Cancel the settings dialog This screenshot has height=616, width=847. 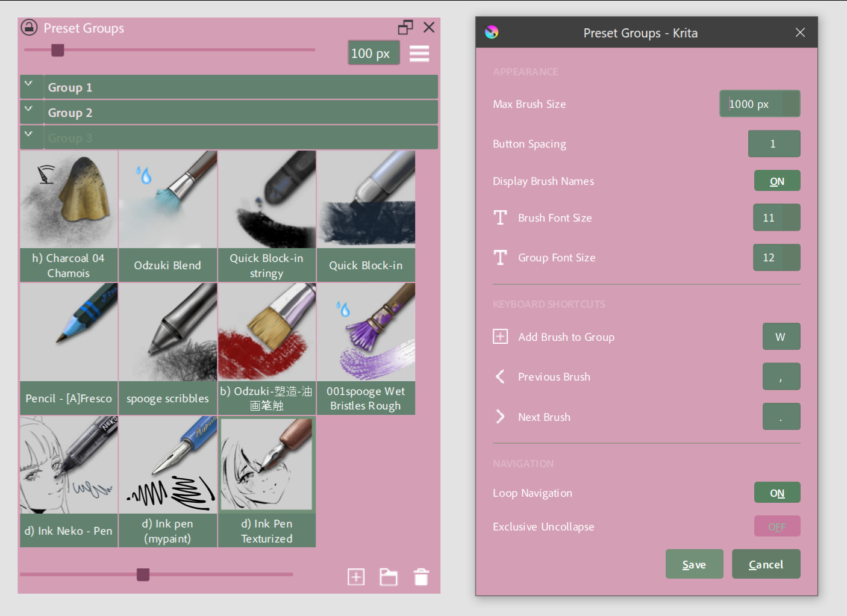pyautogui.click(x=766, y=564)
